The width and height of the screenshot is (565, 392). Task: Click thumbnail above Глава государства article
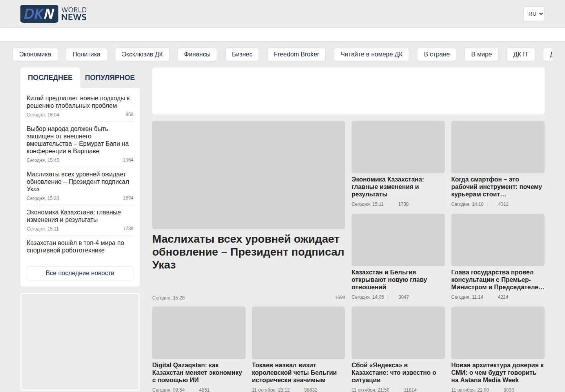(498, 240)
